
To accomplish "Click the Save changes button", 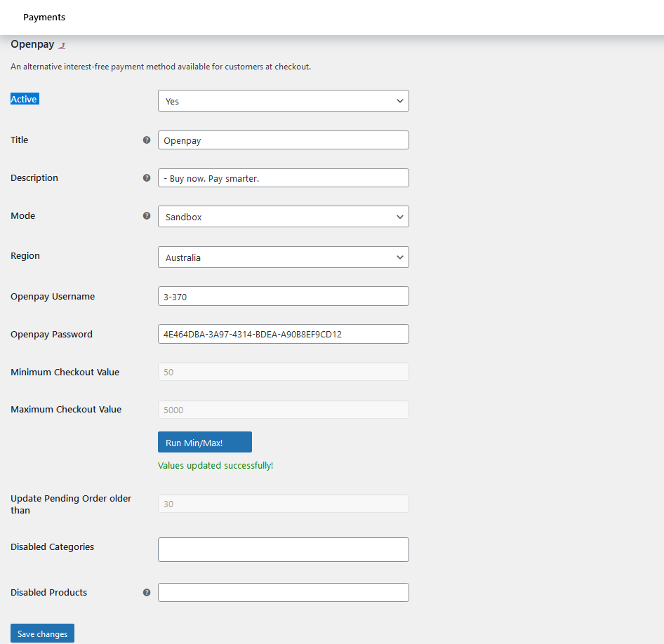I will 42,633.
